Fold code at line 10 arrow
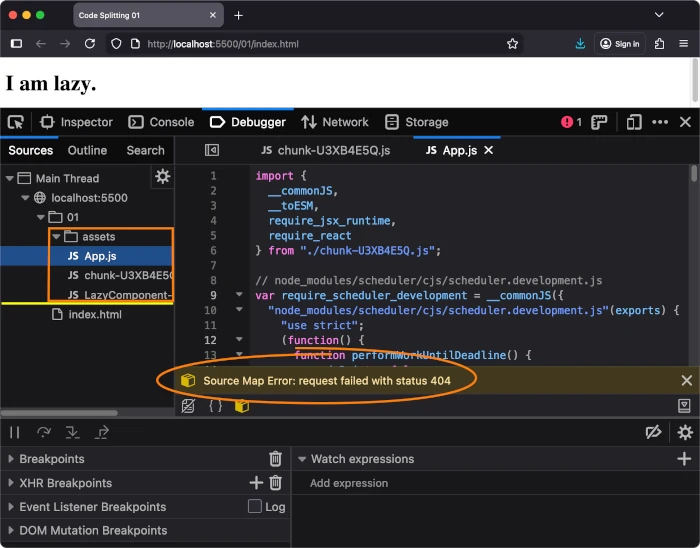This screenshot has height=548, width=700. (239, 309)
